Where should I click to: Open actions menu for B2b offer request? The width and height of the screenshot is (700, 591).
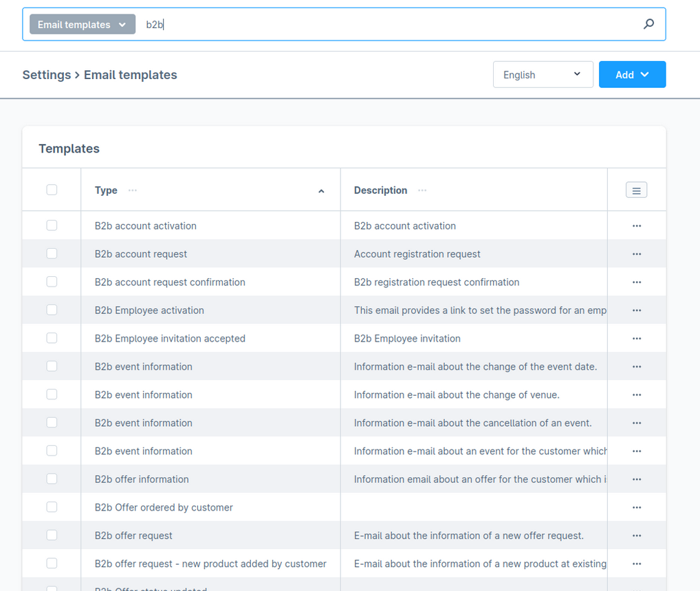pyautogui.click(x=636, y=536)
